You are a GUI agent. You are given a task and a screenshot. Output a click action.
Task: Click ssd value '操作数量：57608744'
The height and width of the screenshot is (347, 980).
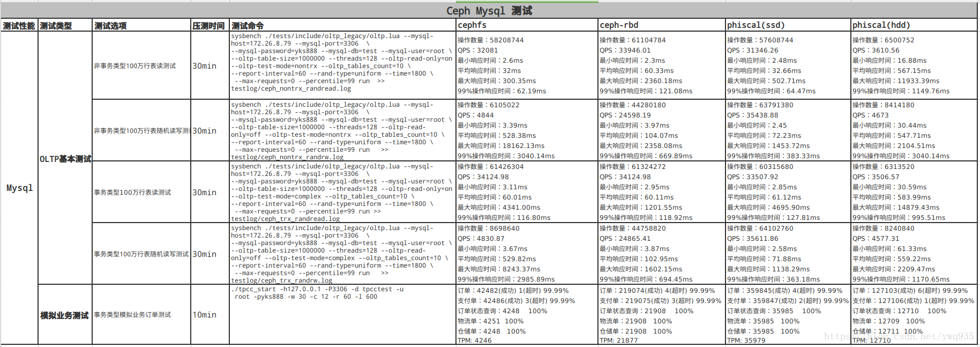760,40
